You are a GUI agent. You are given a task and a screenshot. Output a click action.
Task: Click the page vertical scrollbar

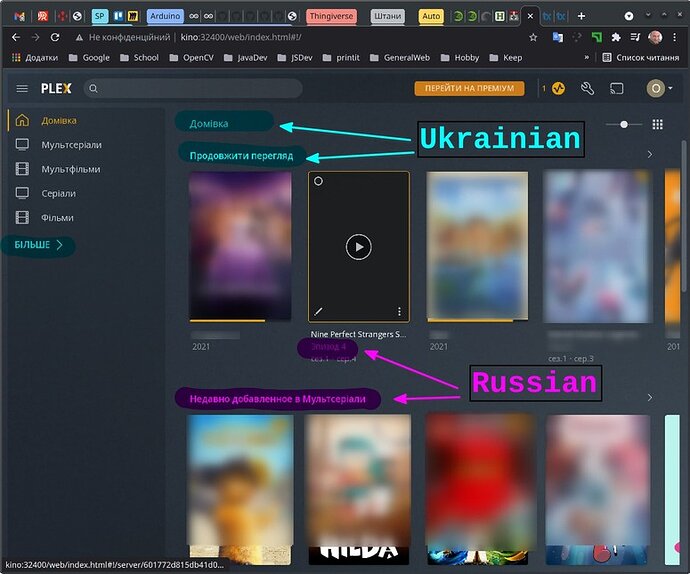(x=683, y=216)
